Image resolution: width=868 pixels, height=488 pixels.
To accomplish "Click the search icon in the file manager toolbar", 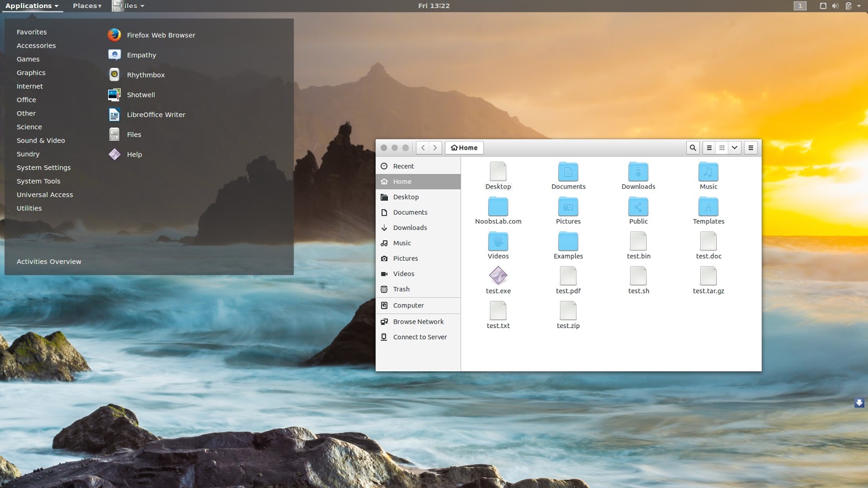I will click(693, 147).
